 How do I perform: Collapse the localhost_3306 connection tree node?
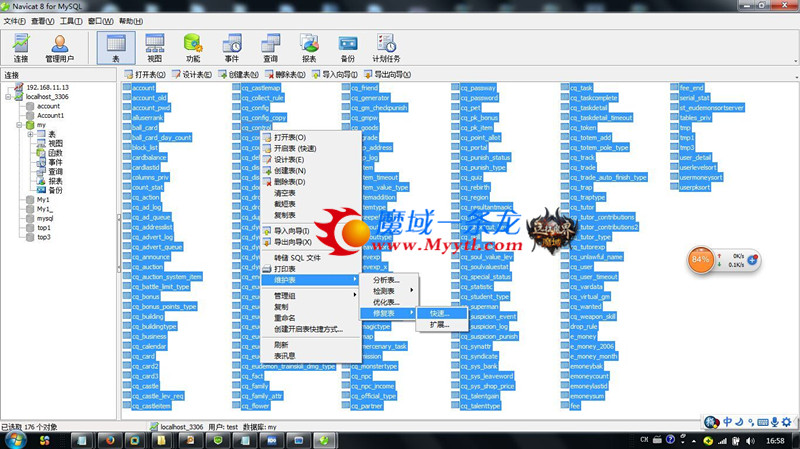click(x=7, y=97)
